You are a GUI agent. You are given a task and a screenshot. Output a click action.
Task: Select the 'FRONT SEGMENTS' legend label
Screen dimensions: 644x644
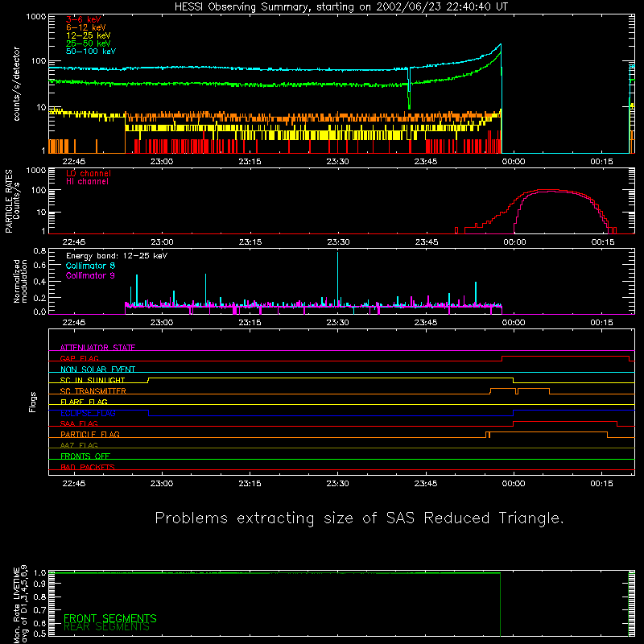(110, 618)
